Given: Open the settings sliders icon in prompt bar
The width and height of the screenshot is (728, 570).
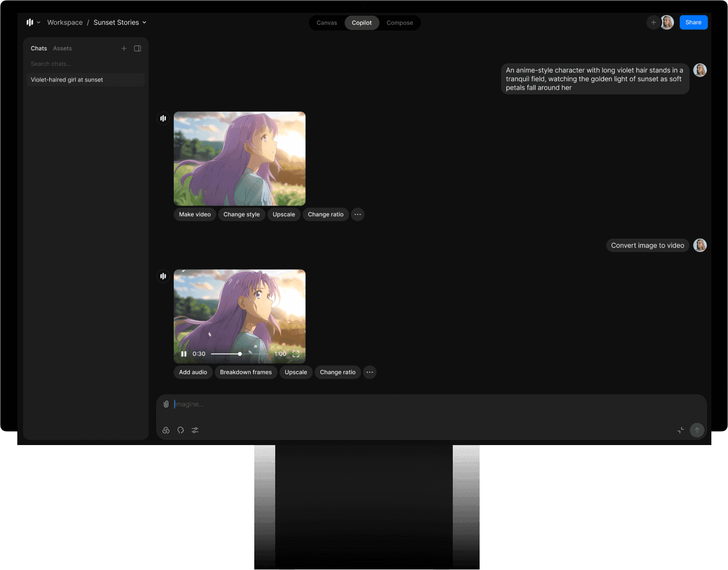Looking at the screenshot, I should (195, 430).
